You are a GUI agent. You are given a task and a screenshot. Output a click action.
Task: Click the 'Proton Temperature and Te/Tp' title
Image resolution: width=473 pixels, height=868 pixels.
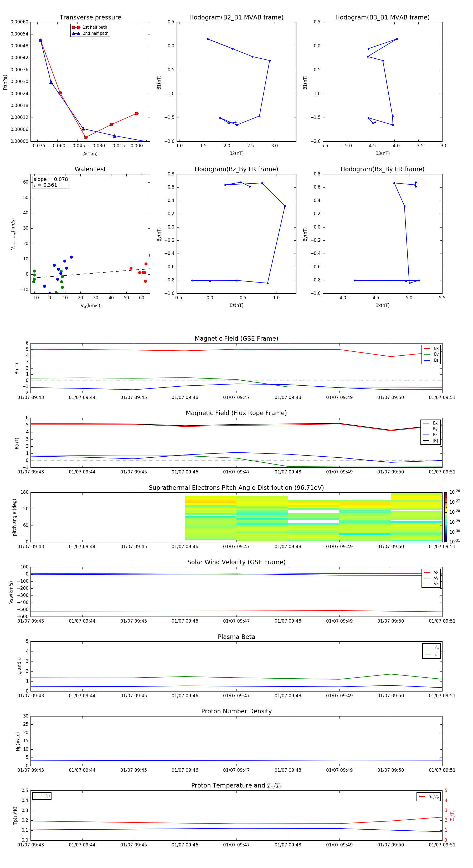[x=236, y=786]
